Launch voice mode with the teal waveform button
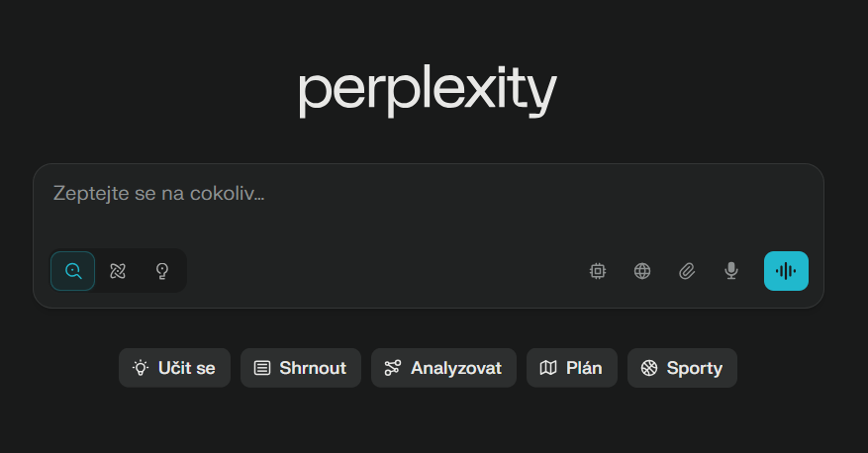Screen dimensions: 868x453 point(786,271)
